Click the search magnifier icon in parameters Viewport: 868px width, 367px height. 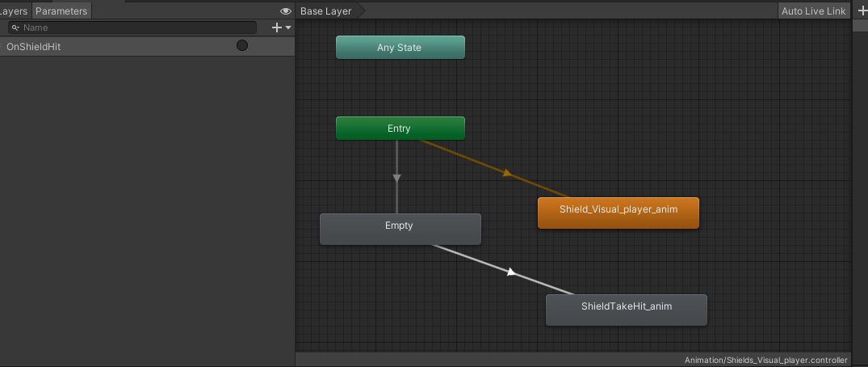pyautogui.click(x=15, y=27)
